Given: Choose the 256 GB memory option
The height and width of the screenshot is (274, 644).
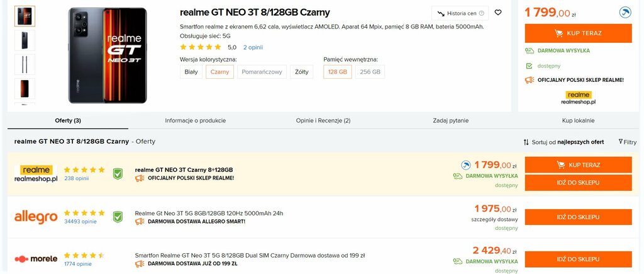Looking at the screenshot, I should click(370, 72).
